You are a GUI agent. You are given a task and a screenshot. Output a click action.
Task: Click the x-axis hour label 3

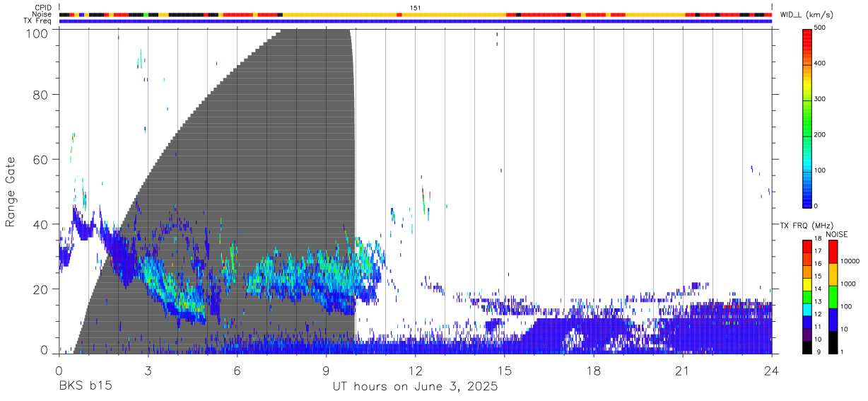click(148, 371)
